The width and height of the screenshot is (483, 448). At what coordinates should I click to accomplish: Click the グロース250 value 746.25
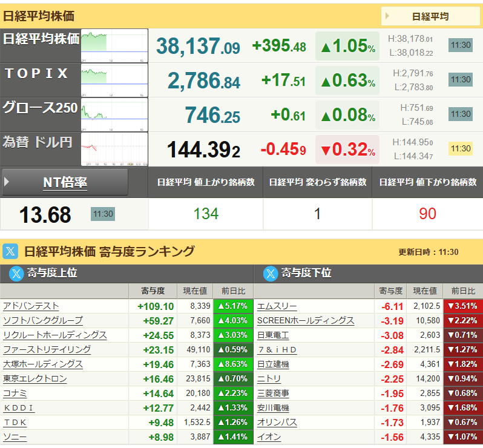click(x=212, y=115)
